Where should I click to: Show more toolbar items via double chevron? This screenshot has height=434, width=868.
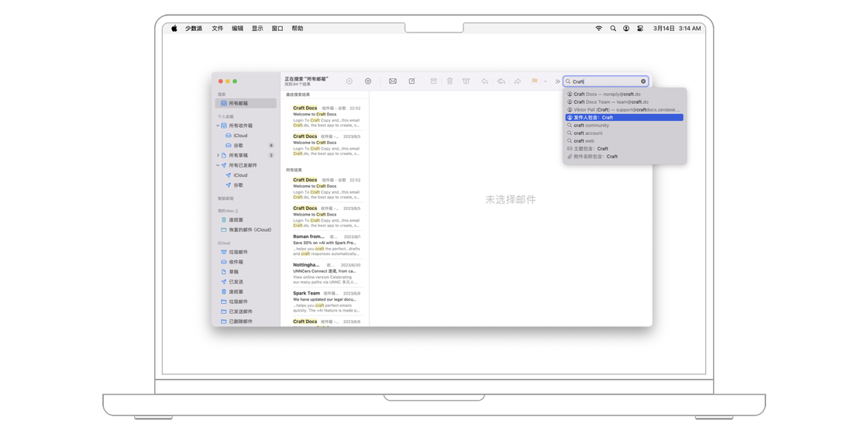tap(557, 81)
